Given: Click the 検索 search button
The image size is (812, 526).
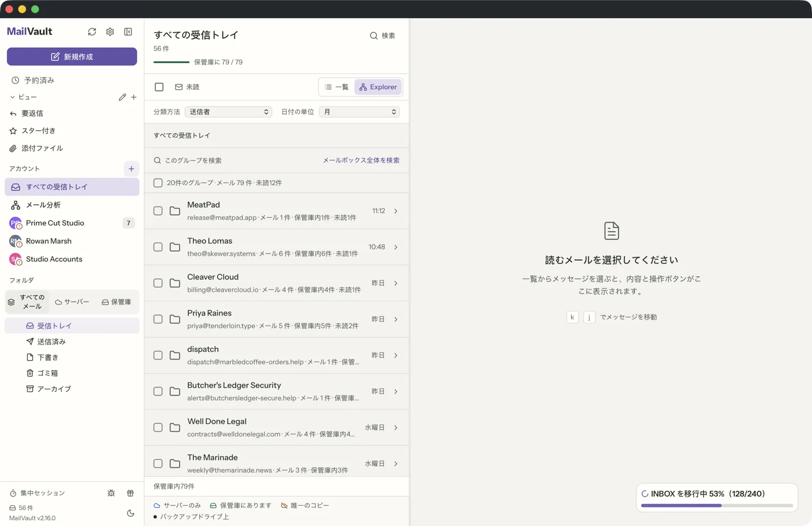Looking at the screenshot, I should pyautogui.click(x=382, y=36).
